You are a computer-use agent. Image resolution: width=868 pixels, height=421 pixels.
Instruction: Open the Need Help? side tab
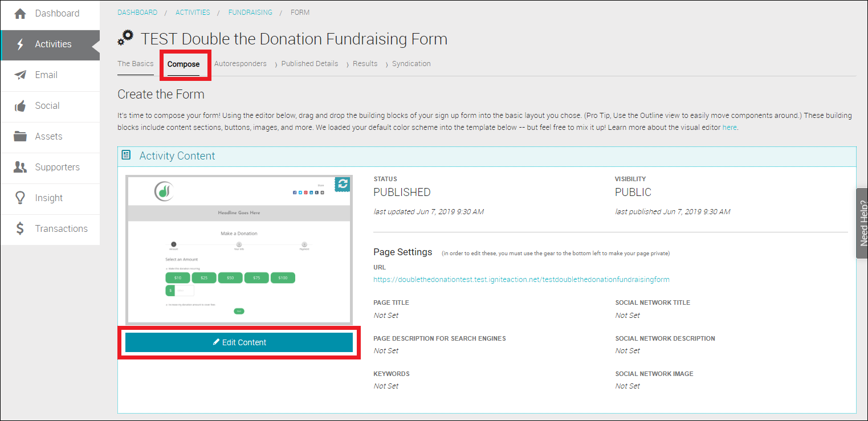tap(862, 223)
